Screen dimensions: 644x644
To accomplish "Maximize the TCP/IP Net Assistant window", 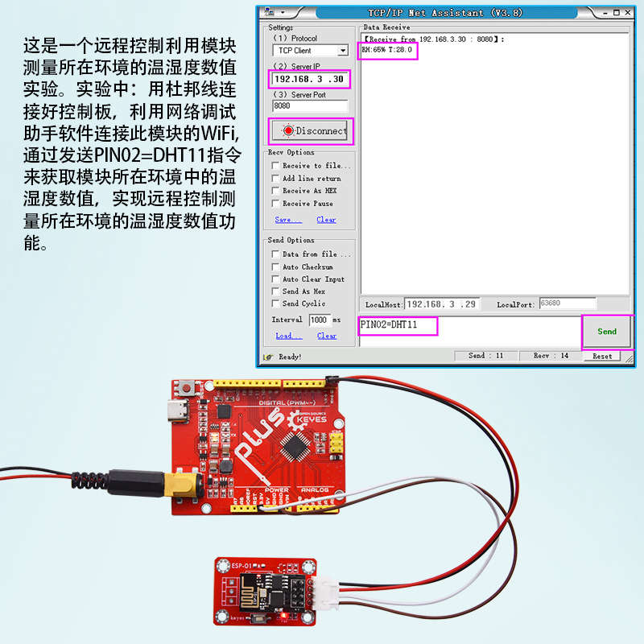I will [x=617, y=13].
